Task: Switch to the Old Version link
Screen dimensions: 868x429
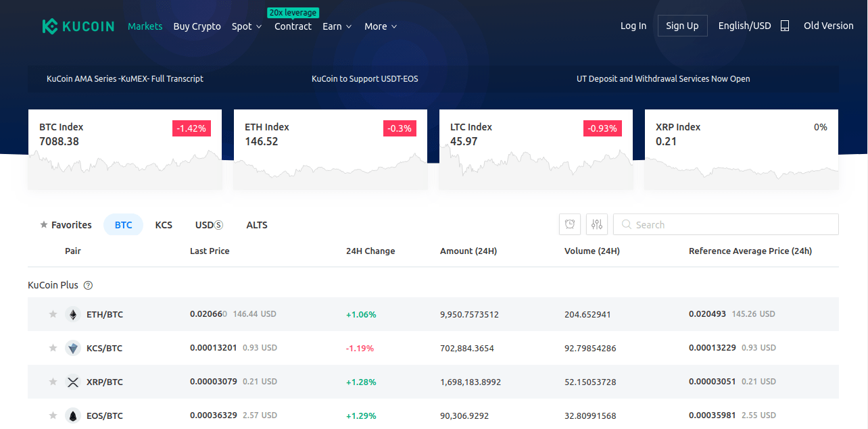Action: (829, 26)
